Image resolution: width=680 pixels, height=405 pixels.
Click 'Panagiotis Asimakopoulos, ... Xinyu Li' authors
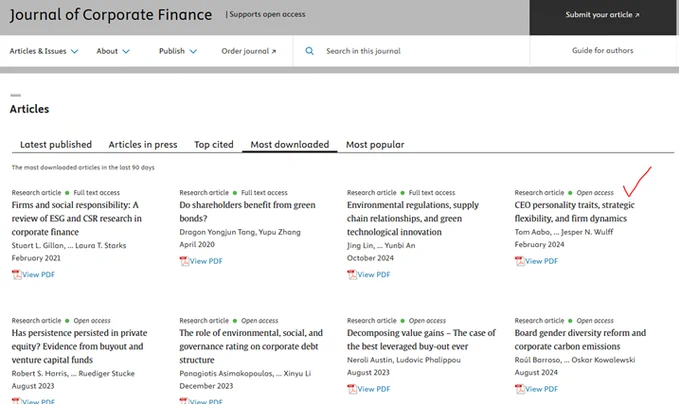click(x=245, y=373)
